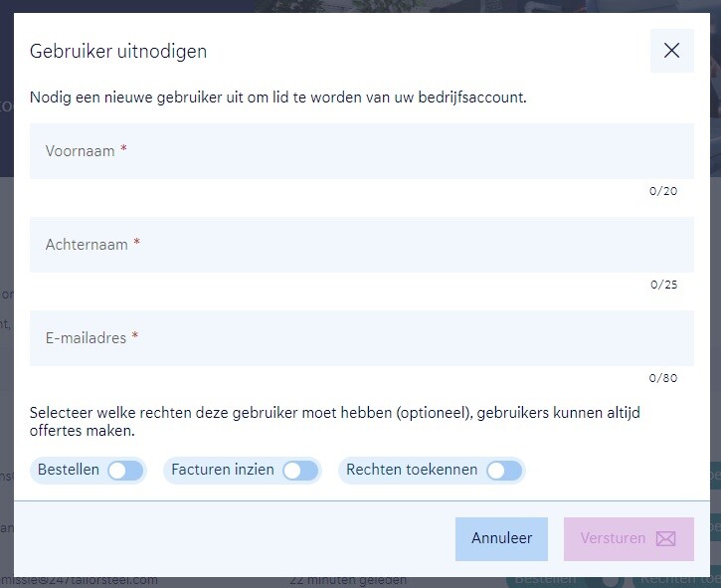Select the E-mailadres input field
This screenshot has height=588, width=721.
coord(361,338)
